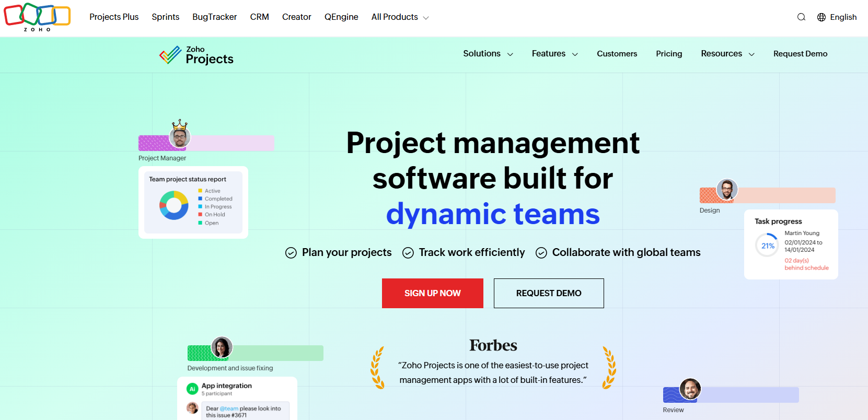Screen dimensions: 868x420
Task: Click the In Progress legend label
Action: click(218, 207)
